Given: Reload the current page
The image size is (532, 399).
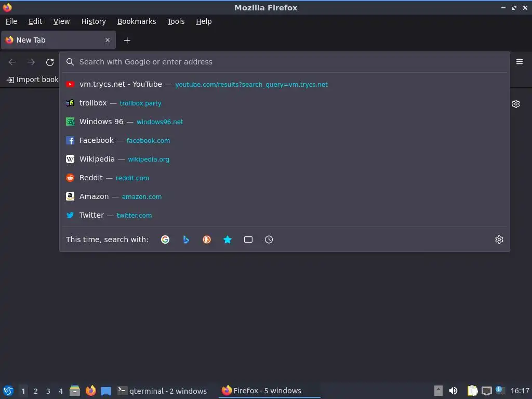Looking at the screenshot, I should pyautogui.click(x=50, y=62).
